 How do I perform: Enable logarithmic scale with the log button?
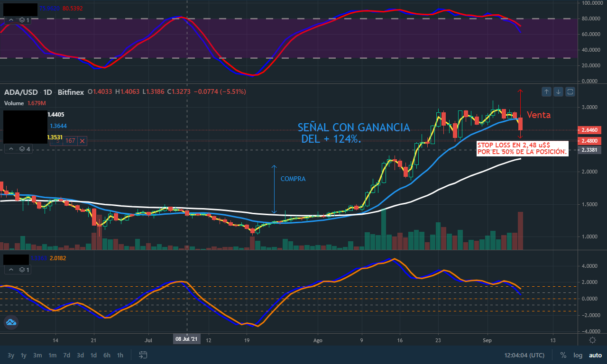coord(578,355)
